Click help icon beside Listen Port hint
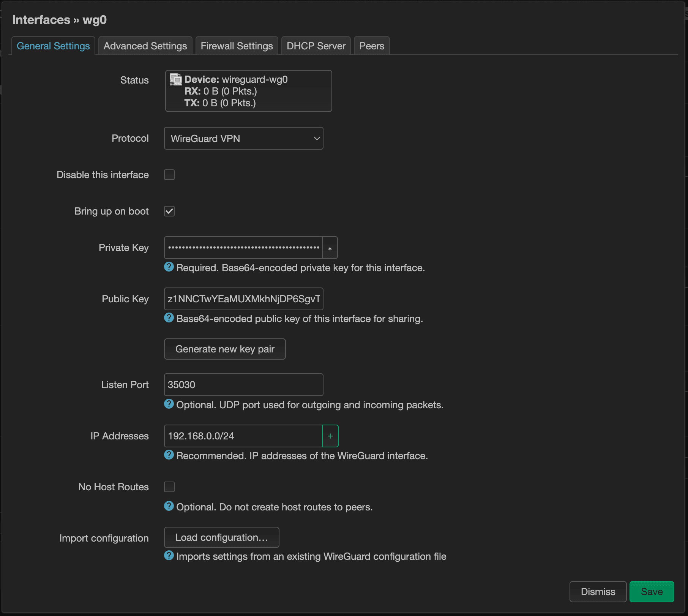 point(169,404)
